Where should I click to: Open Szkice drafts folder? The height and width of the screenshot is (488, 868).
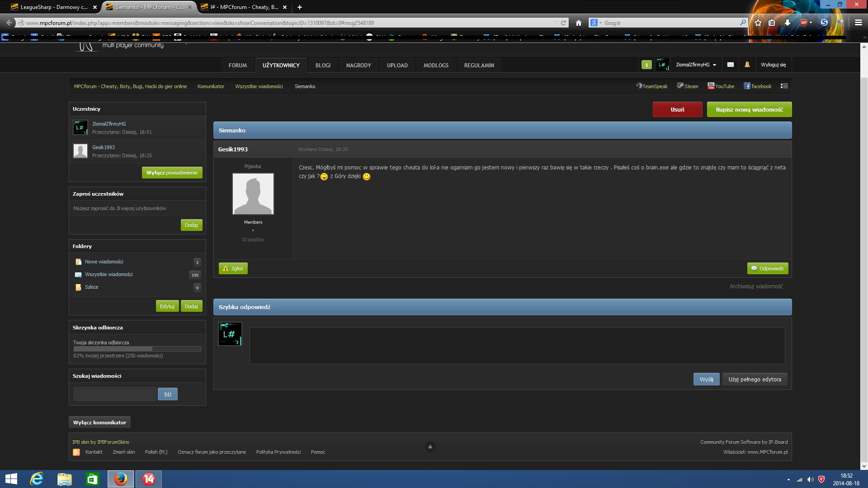(x=91, y=287)
